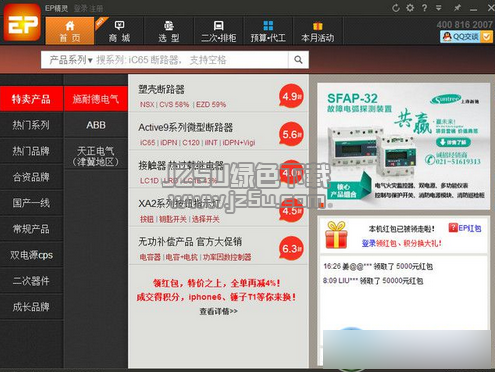Click the iDPN series link
Image resolution: width=495 pixels, height=372 pixels.
(x=169, y=143)
